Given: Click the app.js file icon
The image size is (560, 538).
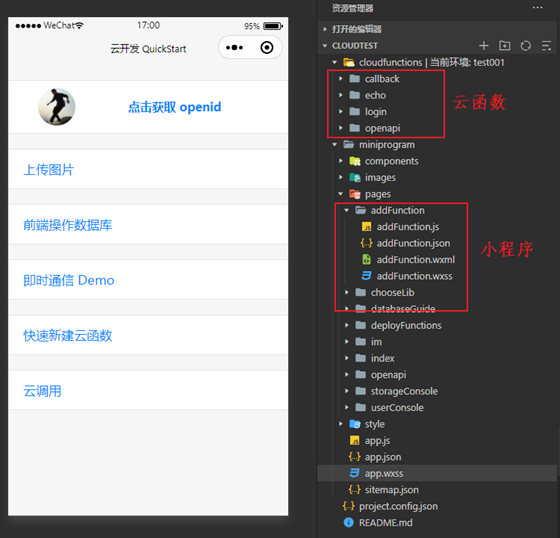Looking at the screenshot, I should tap(354, 440).
